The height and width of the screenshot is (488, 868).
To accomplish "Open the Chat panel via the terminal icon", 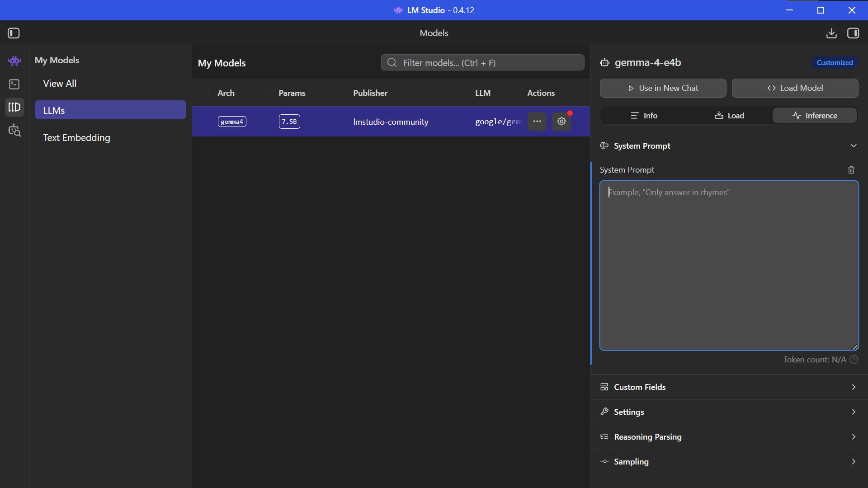I will pyautogui.click(x=14, y=84).
